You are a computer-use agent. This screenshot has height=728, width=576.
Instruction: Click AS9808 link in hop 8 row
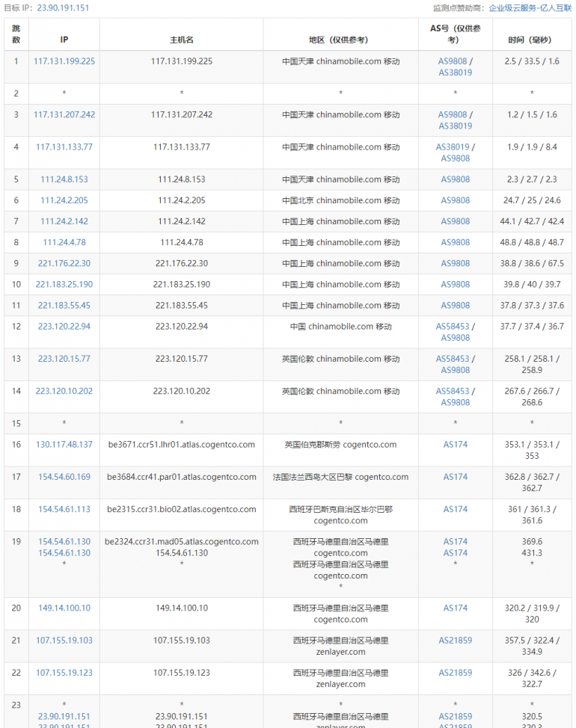coord(456,242)
